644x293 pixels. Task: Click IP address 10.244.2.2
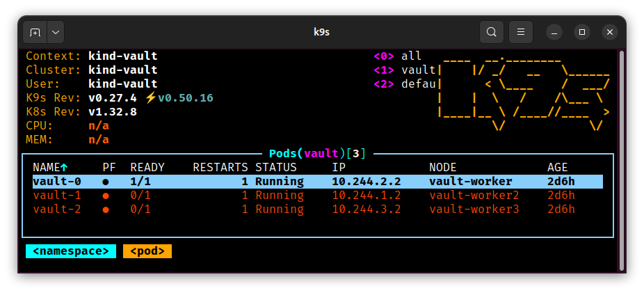(x=367, y=182)
